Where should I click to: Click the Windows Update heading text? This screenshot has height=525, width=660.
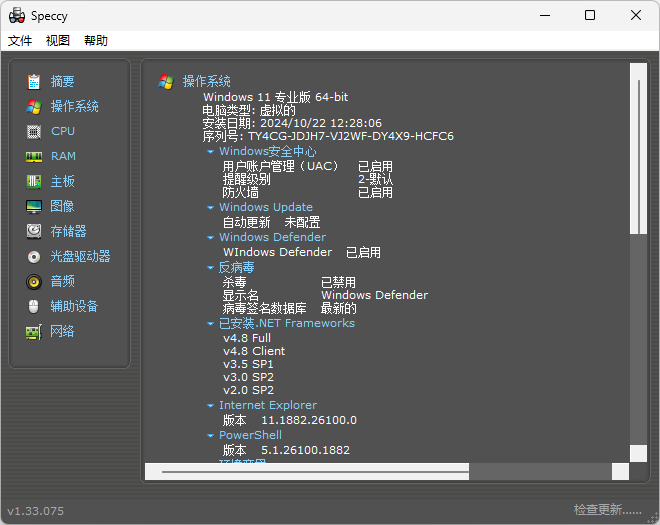click(266, 207)
